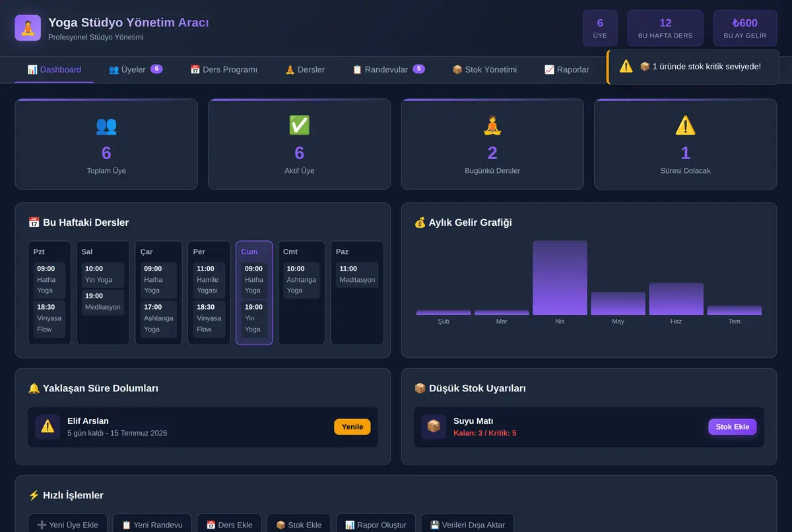Image resolution: width=792 pixels, height=532 pixels.
Task: Click the Ders Ekle quick action
Action: coord(230,525)
